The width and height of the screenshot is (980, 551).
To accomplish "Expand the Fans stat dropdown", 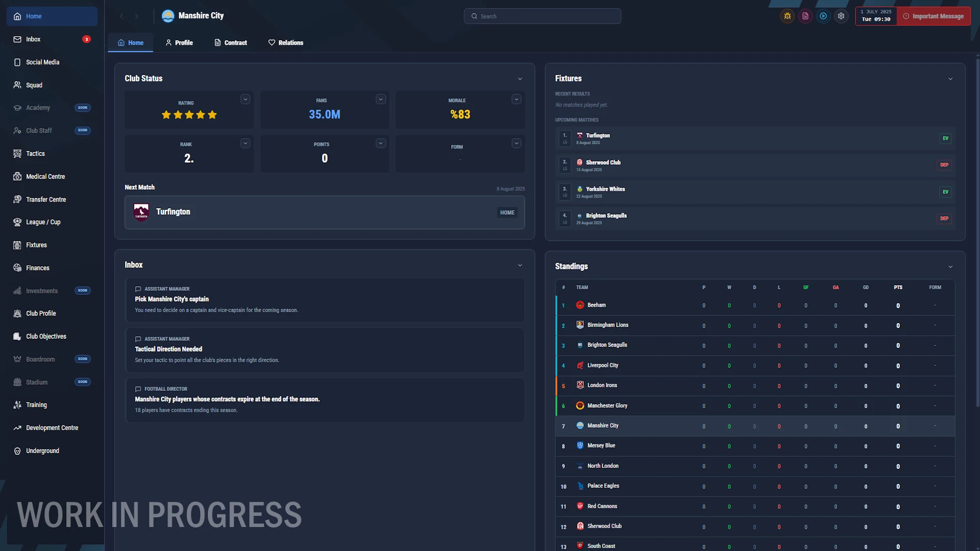I will [381, 99].
